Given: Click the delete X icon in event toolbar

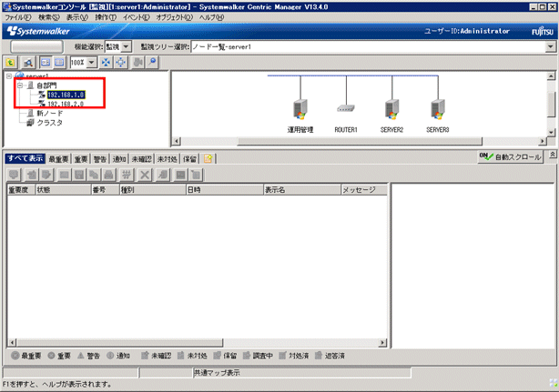Looking at the screenshot, I should (144, 174).
